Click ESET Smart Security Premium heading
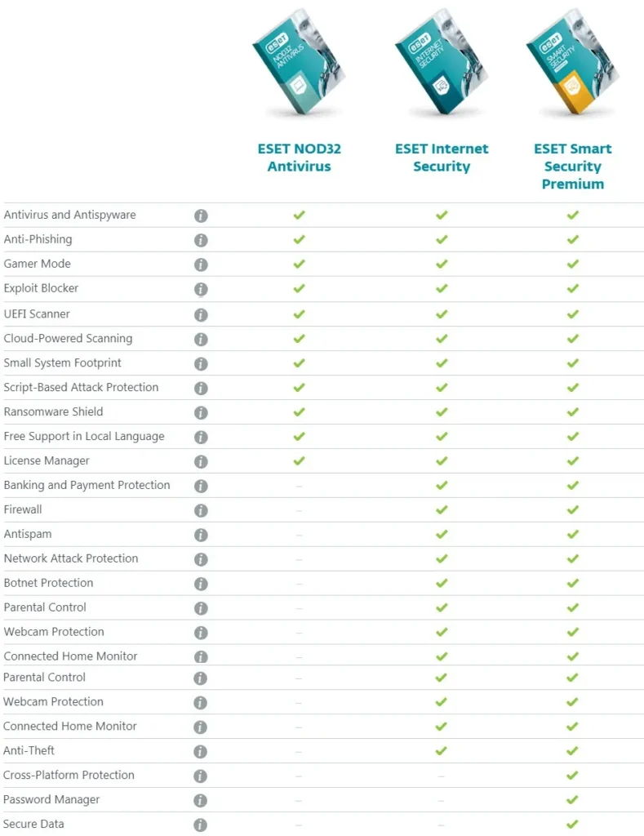Image resolution: width=644 pixels, height=836 pixels. click(572, 166)
